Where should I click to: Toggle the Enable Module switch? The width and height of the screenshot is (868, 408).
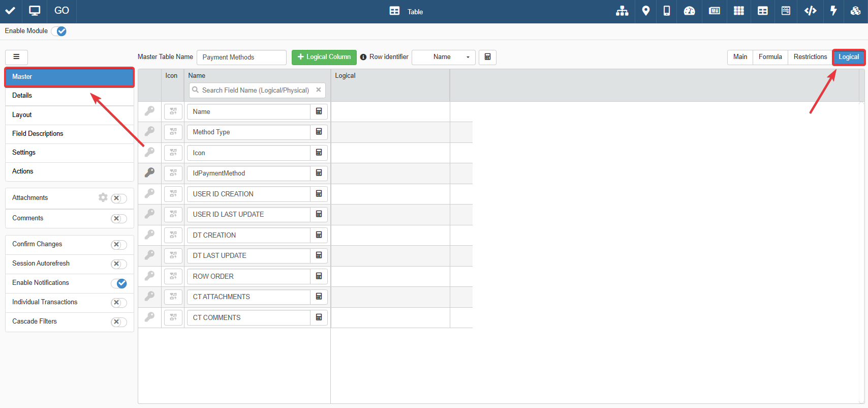(x=59, y=31)
